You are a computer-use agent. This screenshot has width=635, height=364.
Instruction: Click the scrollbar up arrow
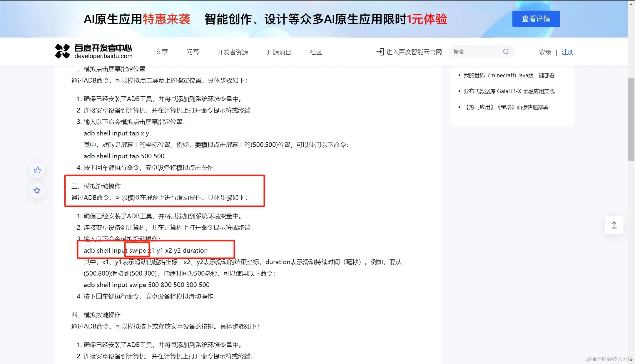click(x=631, y=4)
